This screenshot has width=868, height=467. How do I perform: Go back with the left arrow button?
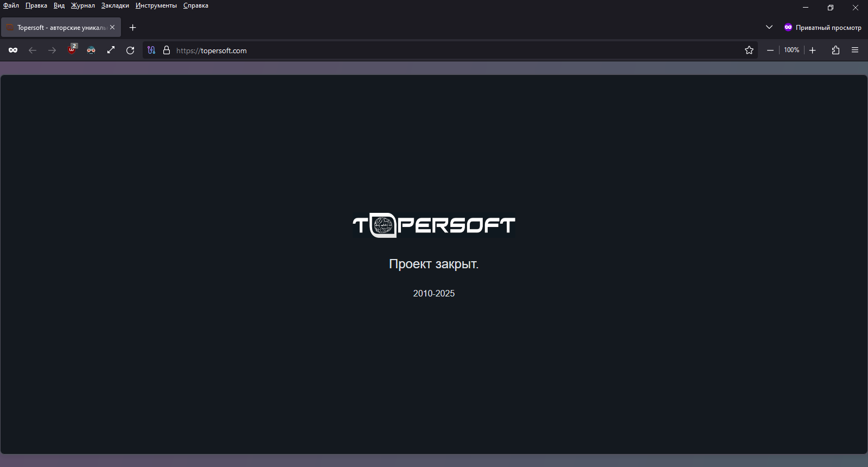[x=33, y=50]
